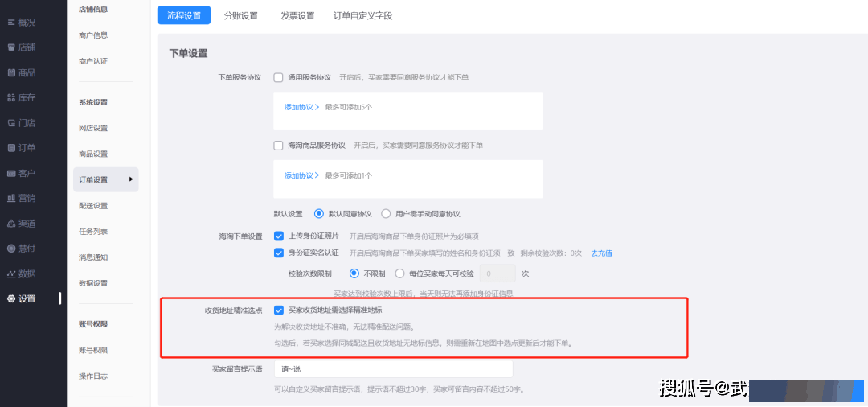Uncheck 上传身份证照片 checkbox
868x407 pixels.
[x=278, y=236]
